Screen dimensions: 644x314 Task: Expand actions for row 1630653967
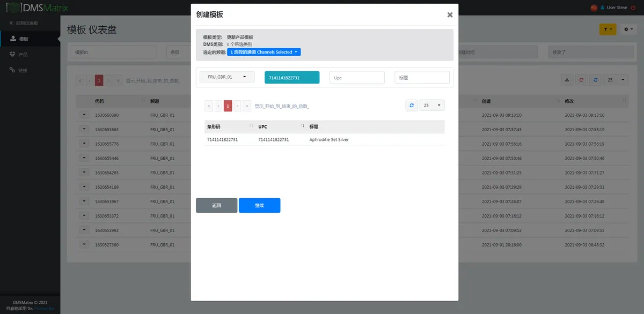84,201
